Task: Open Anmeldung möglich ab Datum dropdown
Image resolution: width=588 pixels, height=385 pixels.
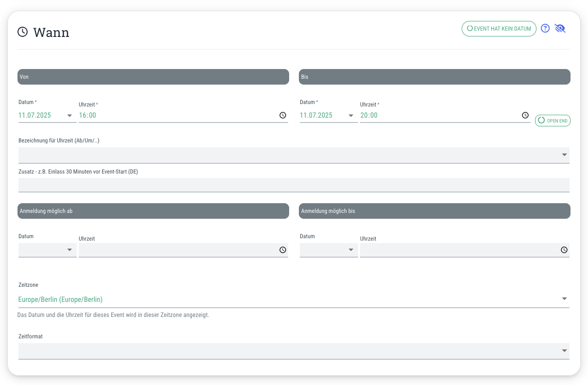Action: tap(47, 250)
